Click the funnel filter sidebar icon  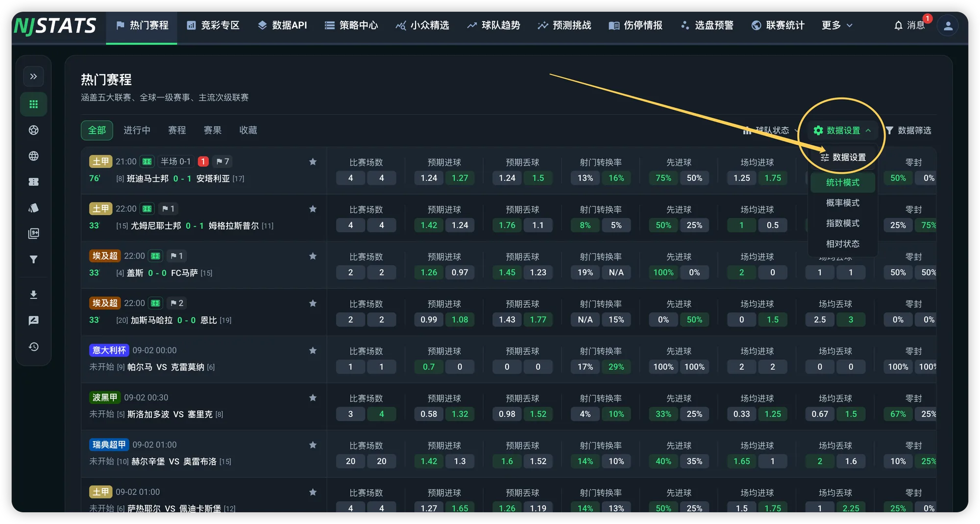point(33,259)
